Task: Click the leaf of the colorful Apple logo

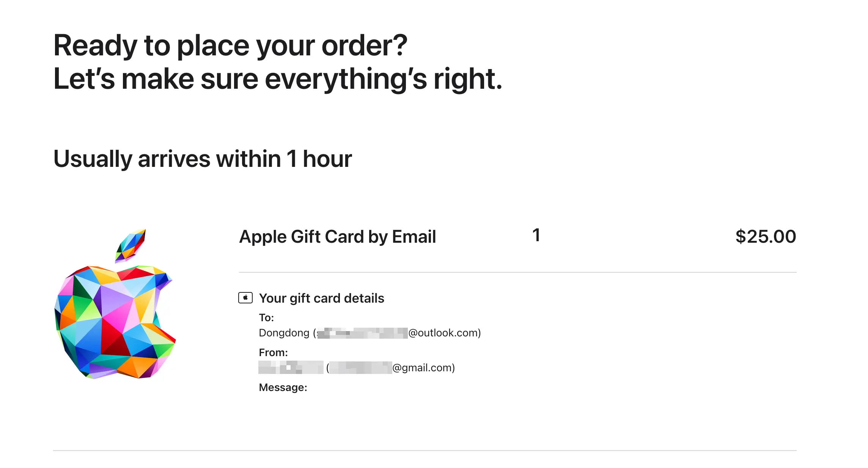Action: (x=131, y=245)
